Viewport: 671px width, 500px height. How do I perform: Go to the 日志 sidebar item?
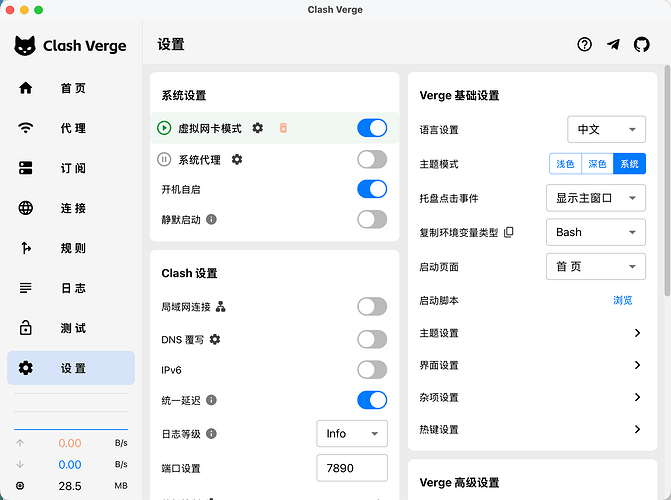[x=71, y=288]
